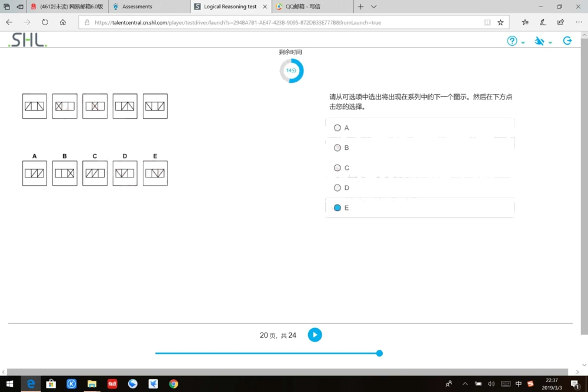Click the SHL logo
This screenshot has width=588, height=392.
pos(26,41)
